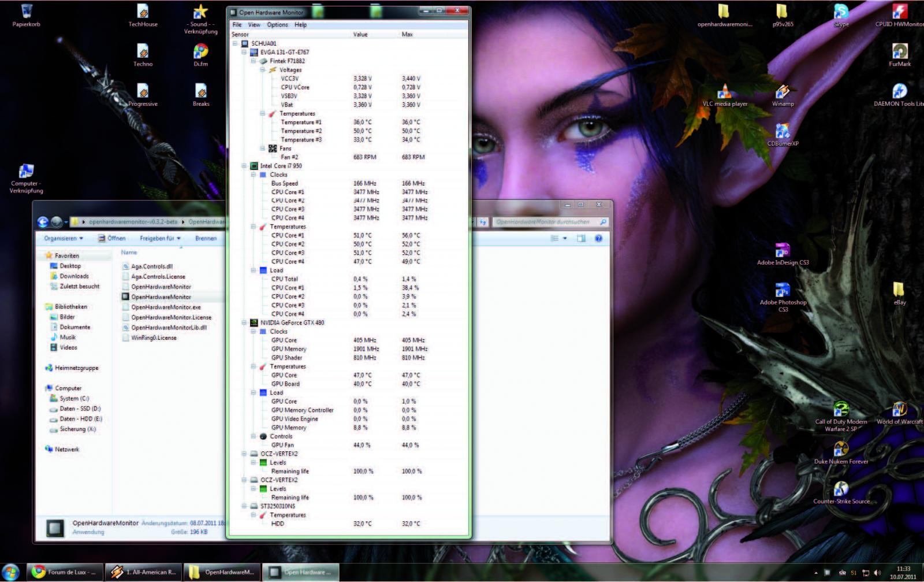
Task: Open System (C:) drive in sidebar
Action: point(69,398)
